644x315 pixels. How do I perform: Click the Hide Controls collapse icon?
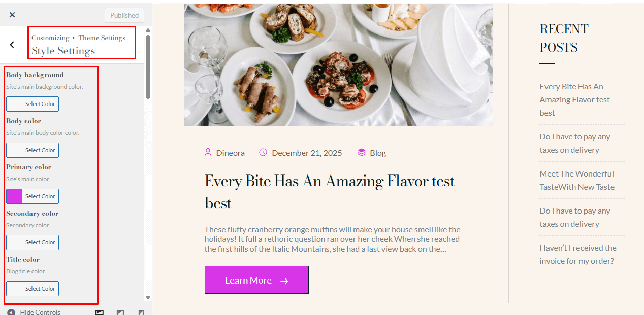pos(11,312)
